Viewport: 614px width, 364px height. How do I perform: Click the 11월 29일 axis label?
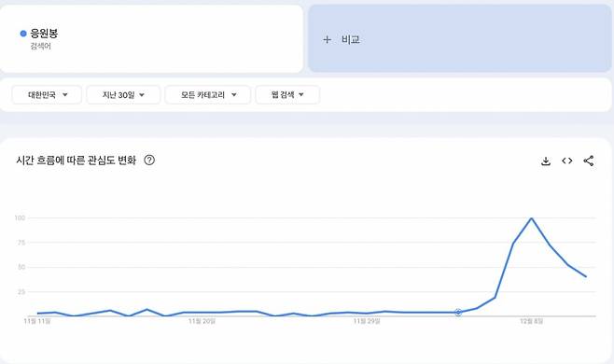click(367, 321)
